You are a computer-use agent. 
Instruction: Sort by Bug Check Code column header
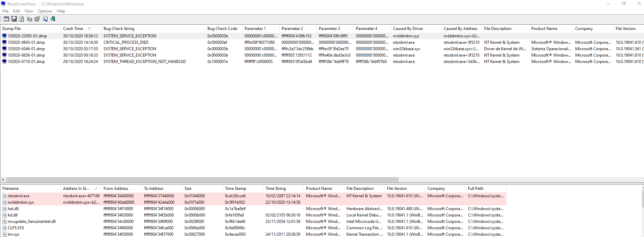(224, 29)
